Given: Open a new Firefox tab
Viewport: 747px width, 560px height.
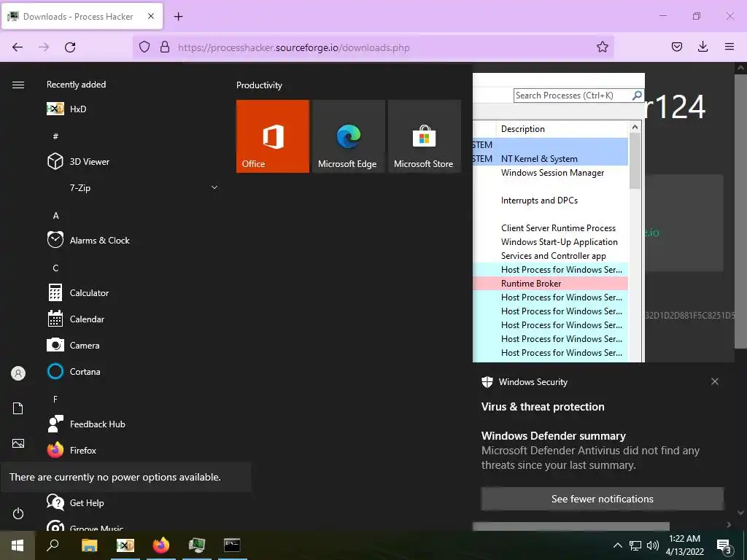Looking at the screenshot, I should click(178, 17).
